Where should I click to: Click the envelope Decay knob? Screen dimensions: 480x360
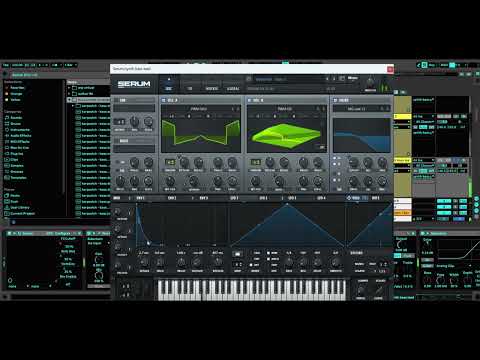(181, 262)
